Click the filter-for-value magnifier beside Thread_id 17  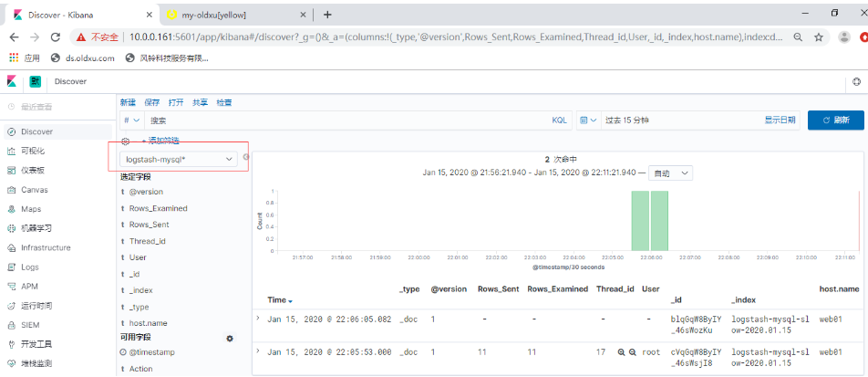[x=621, y=351]
